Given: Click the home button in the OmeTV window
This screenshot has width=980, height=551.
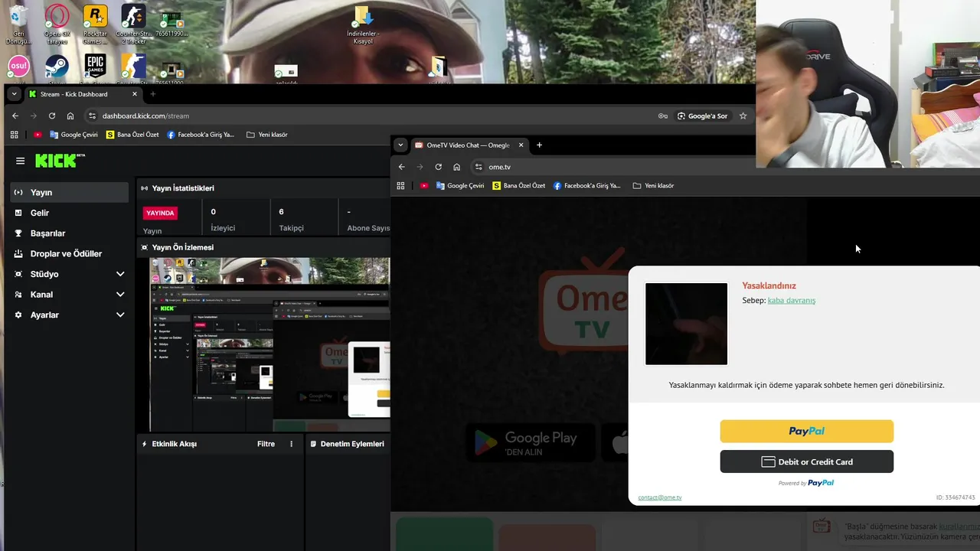Looking at the screenshot, I should pyautogui.click(x=456, y=167).
